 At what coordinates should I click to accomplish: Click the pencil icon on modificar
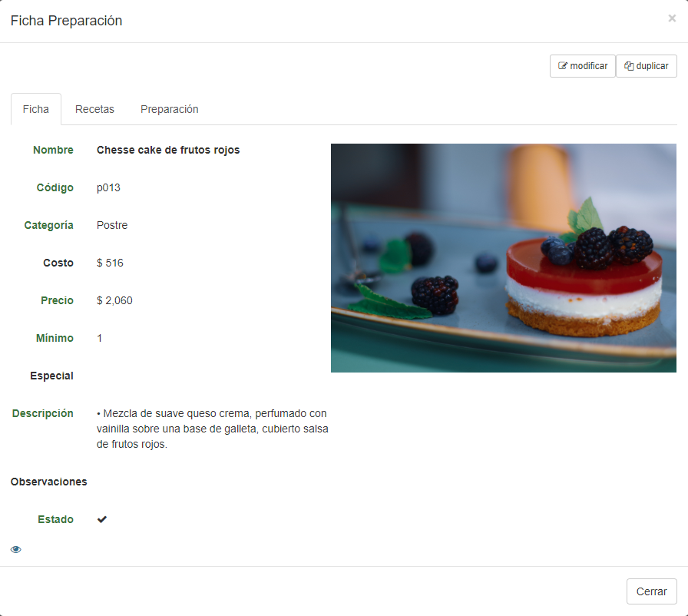(563, 66)
